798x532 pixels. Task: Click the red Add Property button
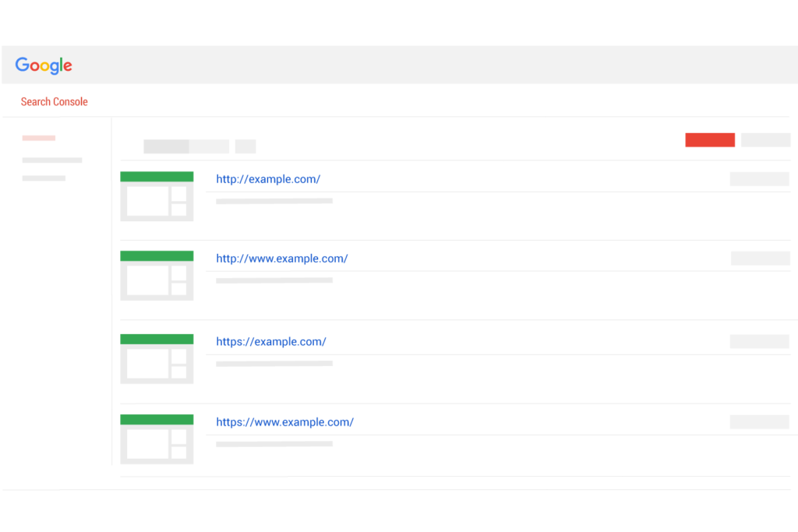(x=709, y=139)
